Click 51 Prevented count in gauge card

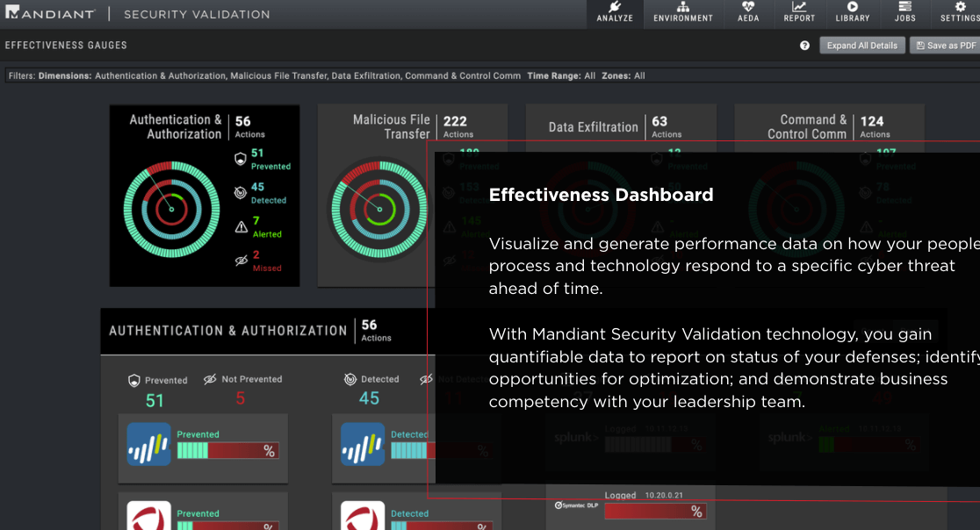(270, 159)
